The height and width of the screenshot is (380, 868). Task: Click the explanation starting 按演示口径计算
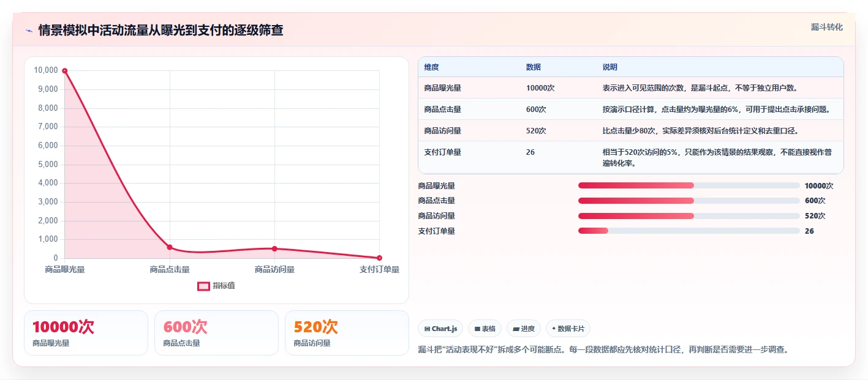click(717, 110)
